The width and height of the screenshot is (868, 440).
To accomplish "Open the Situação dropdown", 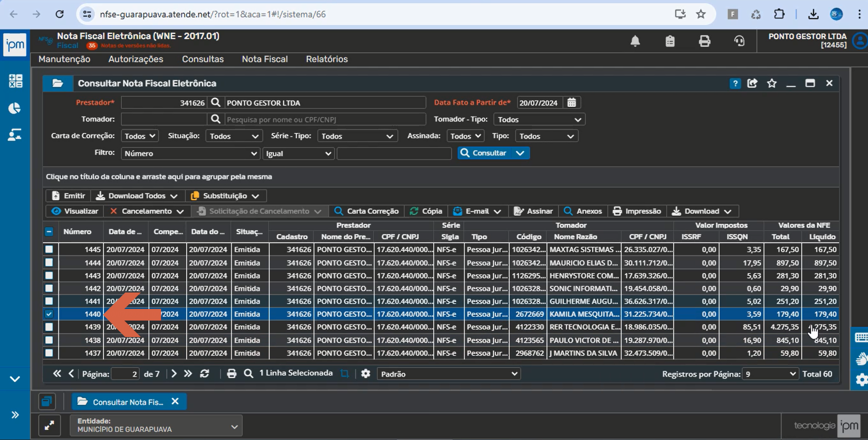I will [234, 136].
